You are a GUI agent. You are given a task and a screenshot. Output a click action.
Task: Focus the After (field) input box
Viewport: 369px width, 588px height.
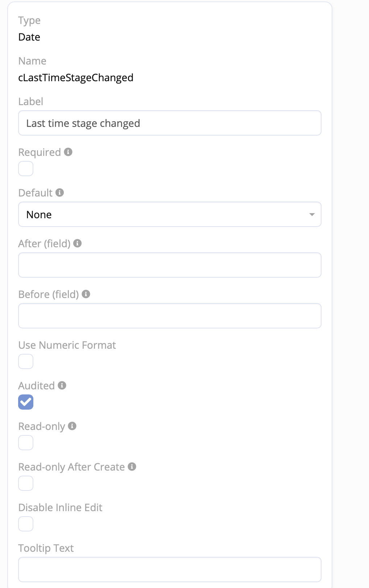tap(170, 265)
